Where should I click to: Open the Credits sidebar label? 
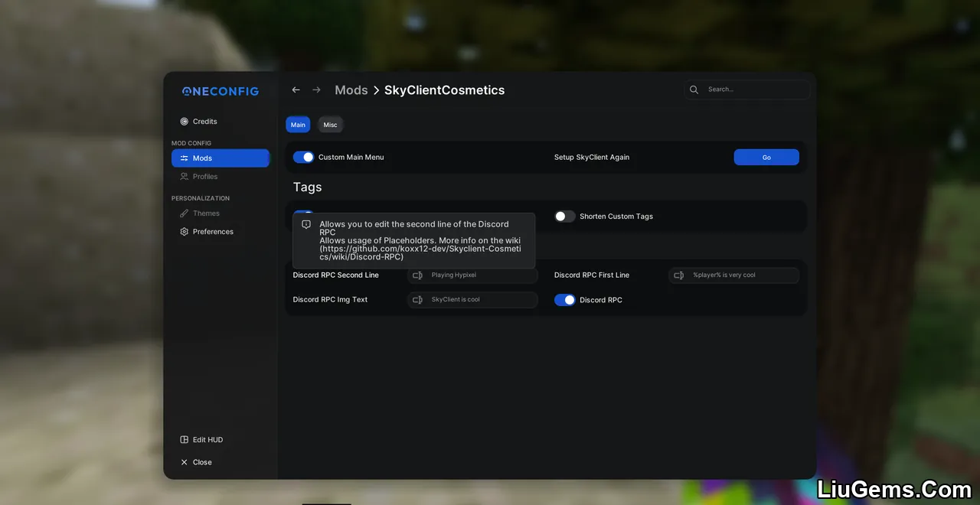tap(205, 122)
